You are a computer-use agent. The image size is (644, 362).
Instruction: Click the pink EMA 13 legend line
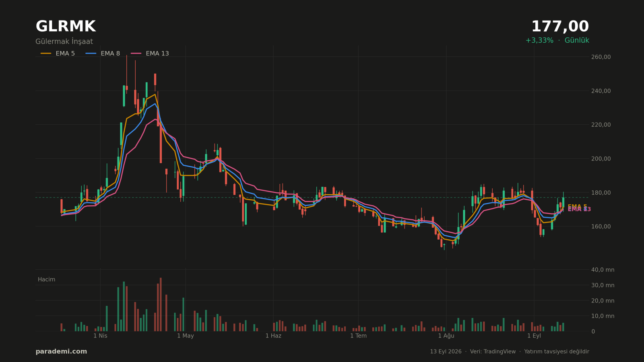coord(136,53)
